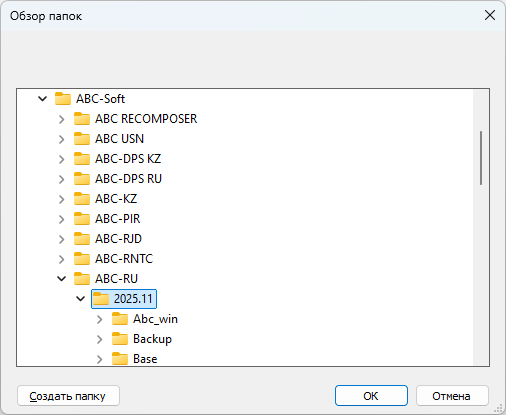Viewport: 506px width, 415px height.
Task: Select the Backup label
Action: pos(152,339)
